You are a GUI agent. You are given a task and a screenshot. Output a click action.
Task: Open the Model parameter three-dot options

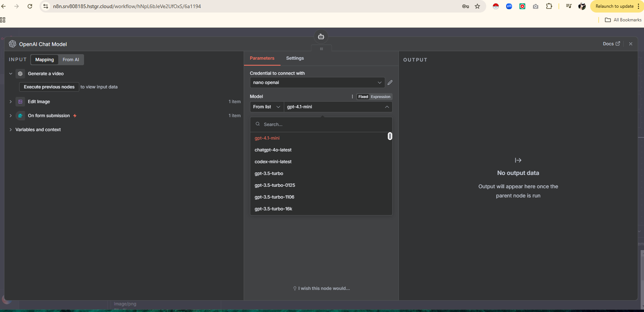(x=352, y=97)
